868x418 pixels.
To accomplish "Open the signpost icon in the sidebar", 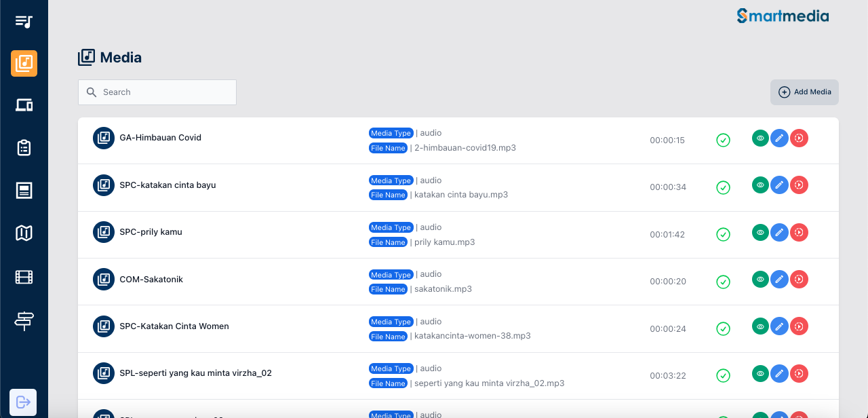I will (24, 320).
